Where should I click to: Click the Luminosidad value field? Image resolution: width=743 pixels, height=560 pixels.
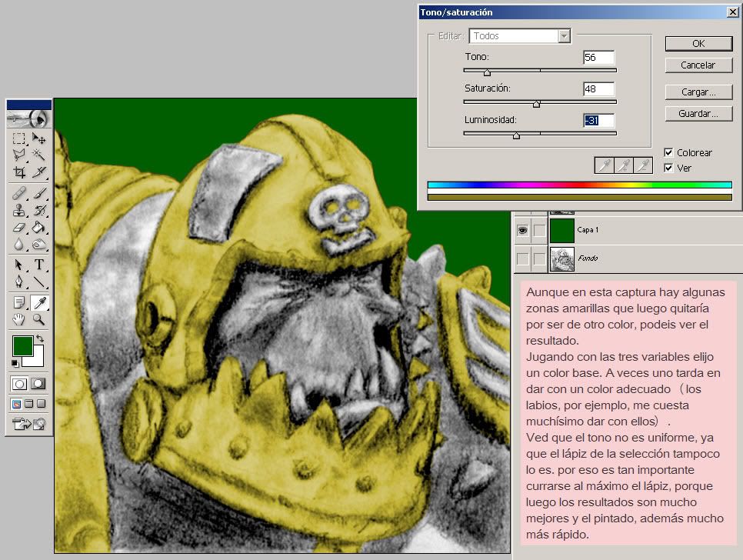[599, 120]
